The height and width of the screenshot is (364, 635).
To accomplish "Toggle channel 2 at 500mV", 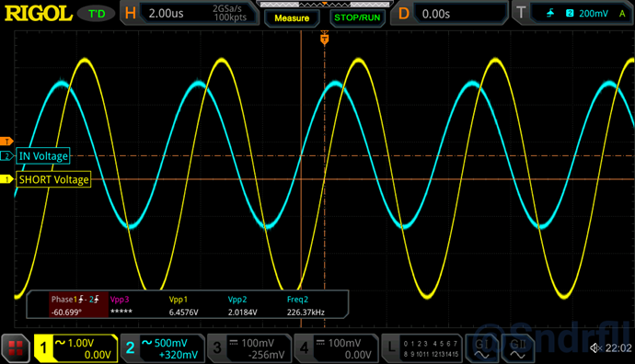I will pos(162,348).
